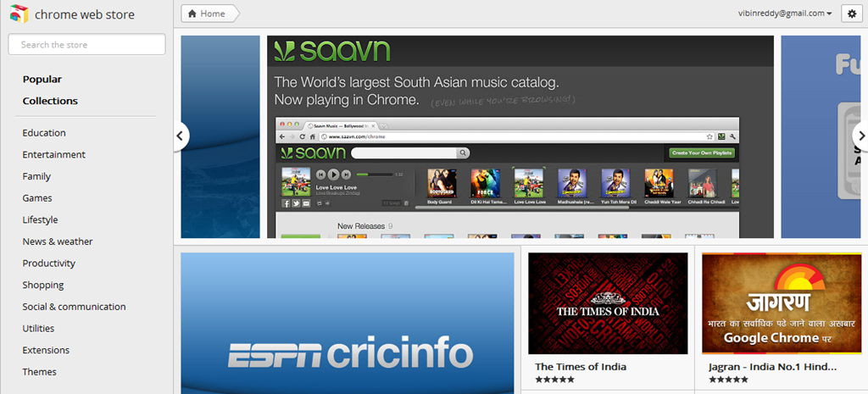Screen dimensions: 868x394
Task: Click the Chrome Web Store logo icon
Action: 19,14
